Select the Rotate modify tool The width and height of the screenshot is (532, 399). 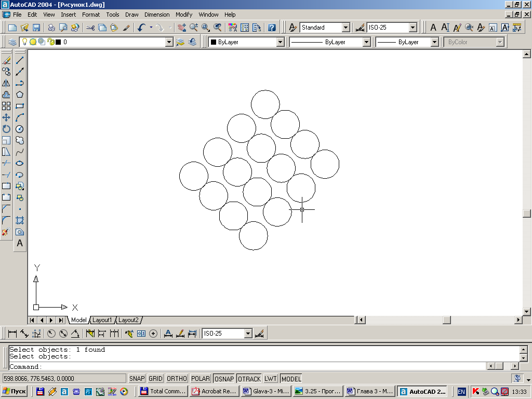point(6,129)
